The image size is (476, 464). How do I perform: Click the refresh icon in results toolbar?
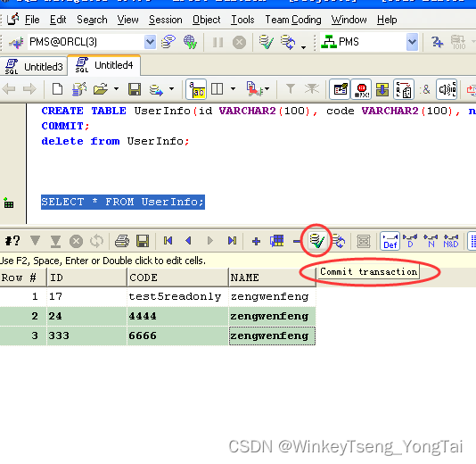[96, 241]
